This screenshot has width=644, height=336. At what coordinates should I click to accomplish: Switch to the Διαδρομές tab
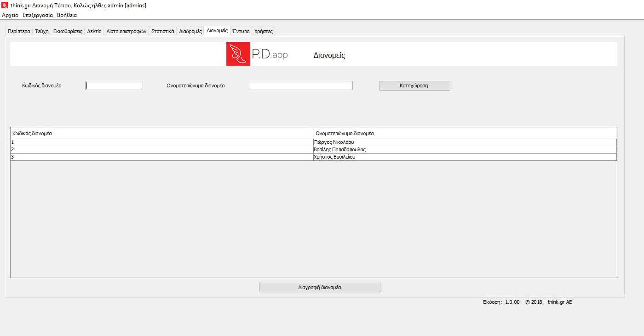(x=190, y=32)
